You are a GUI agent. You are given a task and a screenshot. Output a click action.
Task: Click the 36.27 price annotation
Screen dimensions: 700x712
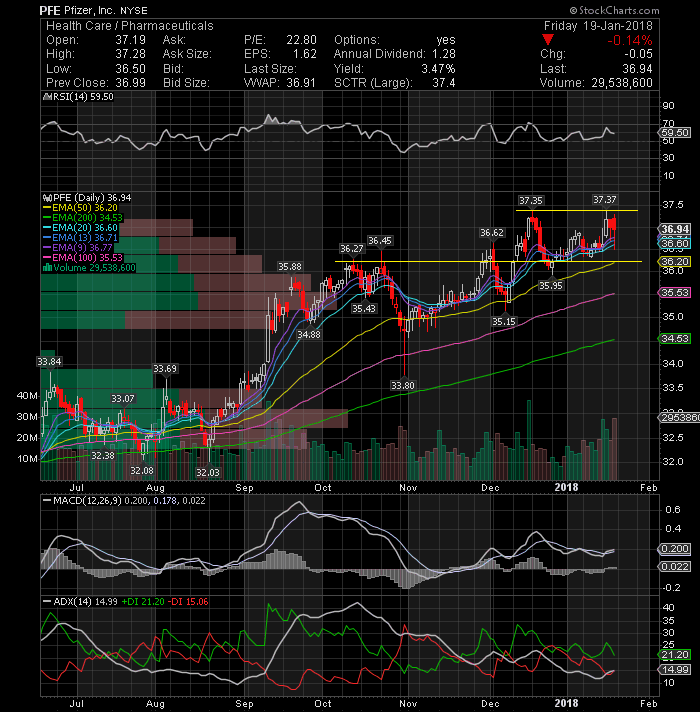[x=352, y=248]
